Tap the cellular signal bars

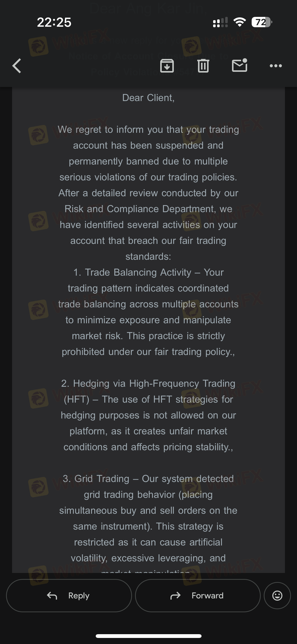tap(220, 22)
